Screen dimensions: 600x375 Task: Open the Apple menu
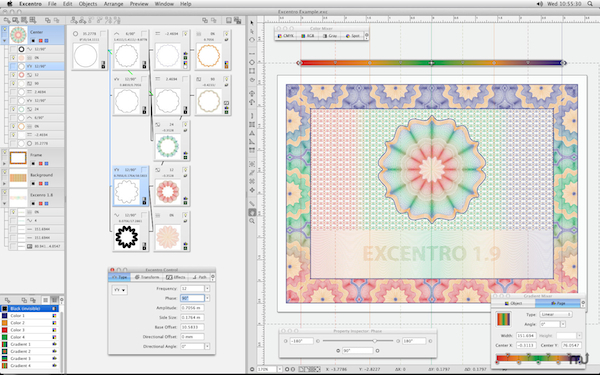10,4
